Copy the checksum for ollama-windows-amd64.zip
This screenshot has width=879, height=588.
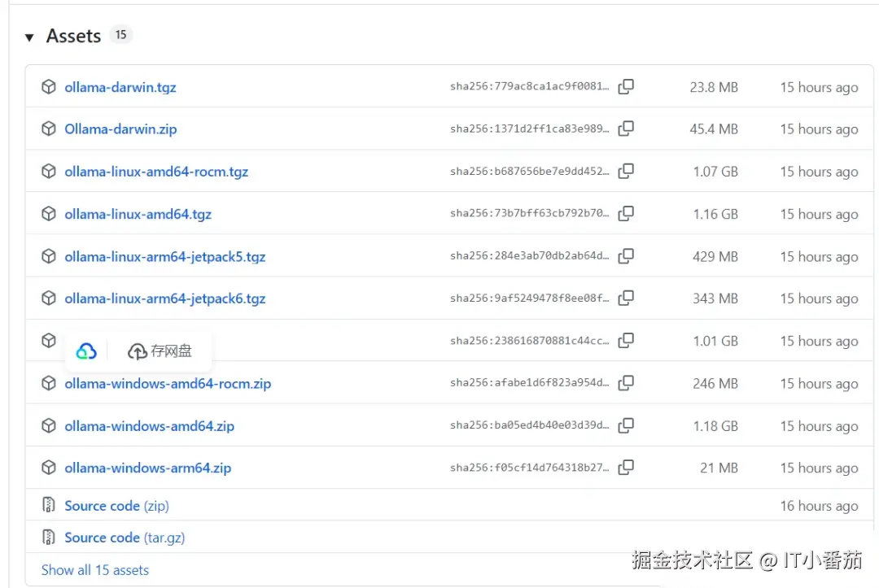pyautogui.click(x=626, y=425)
